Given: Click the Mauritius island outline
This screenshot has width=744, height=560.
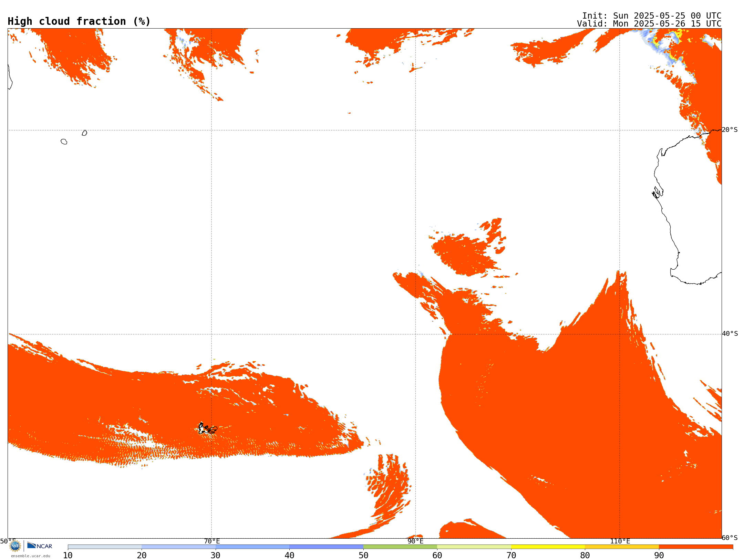Looking at the screenshot, I should click(84, 133).
